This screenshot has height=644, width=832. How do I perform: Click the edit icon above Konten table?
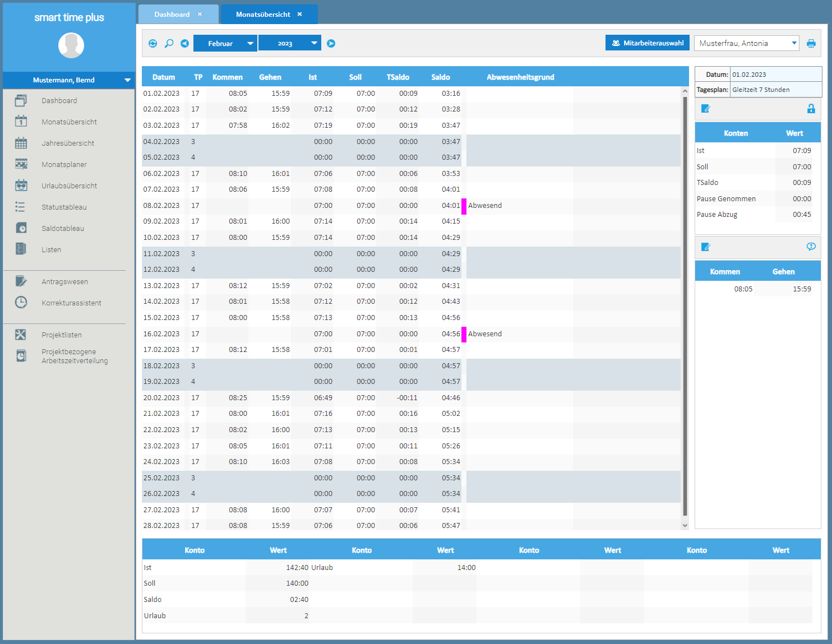(x=706, y=109)
